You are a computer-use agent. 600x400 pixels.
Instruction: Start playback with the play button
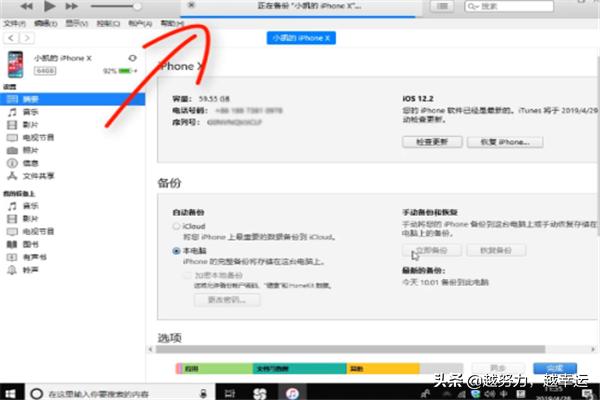click(49, 6)
